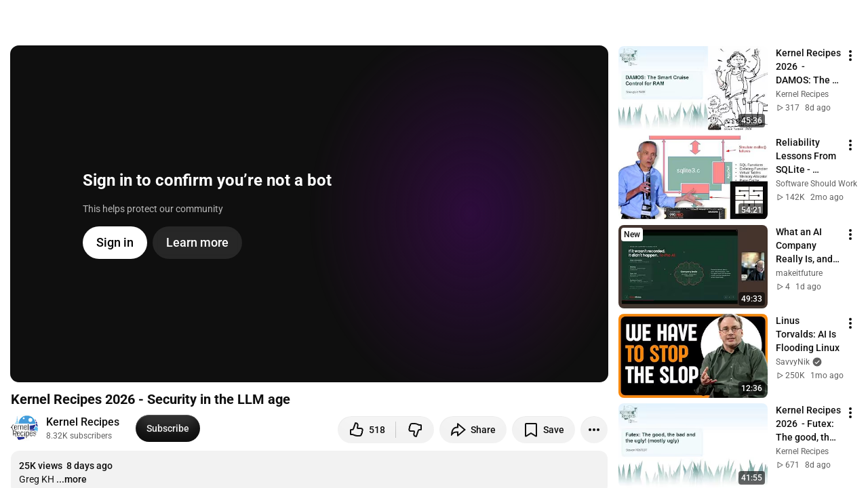Image resolution: width=868 pixels, height=488 pixels.
Task: Open 'What an AI Company Really Is' title
Action: click(x=808, y=245)
